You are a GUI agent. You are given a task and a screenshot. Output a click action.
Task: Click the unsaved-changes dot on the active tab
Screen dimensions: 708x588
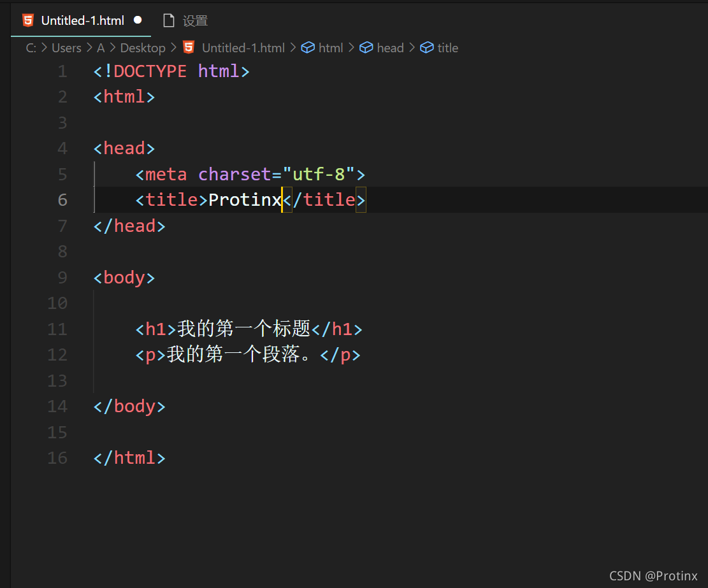pos(138,20)
